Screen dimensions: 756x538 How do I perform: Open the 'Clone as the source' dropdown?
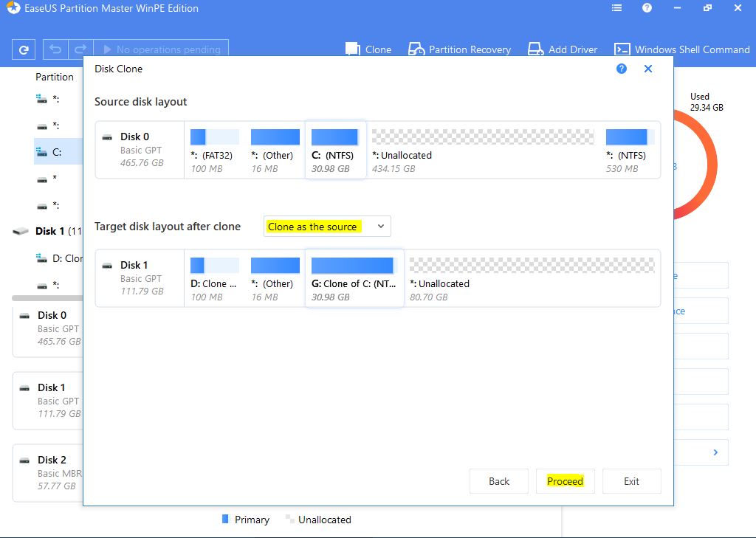327,227
